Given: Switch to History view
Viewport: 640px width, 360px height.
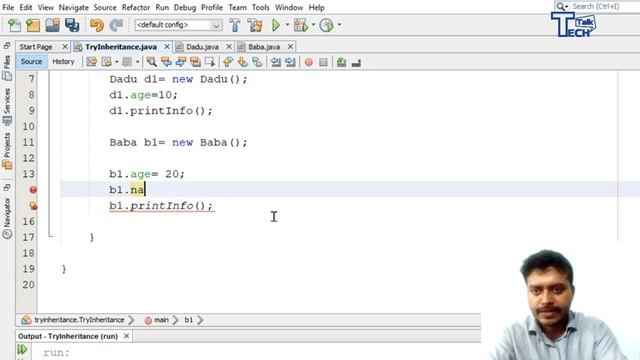Looking at the screenshot, I should click(63, 62).
